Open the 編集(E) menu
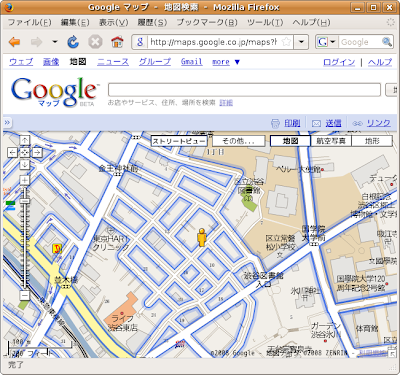 75,22
